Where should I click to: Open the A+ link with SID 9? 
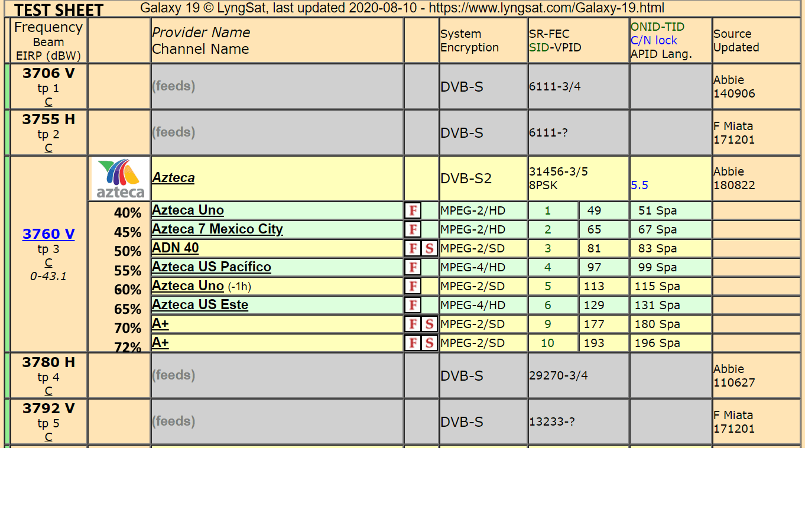pyautogui.click(x=160, y=323)
